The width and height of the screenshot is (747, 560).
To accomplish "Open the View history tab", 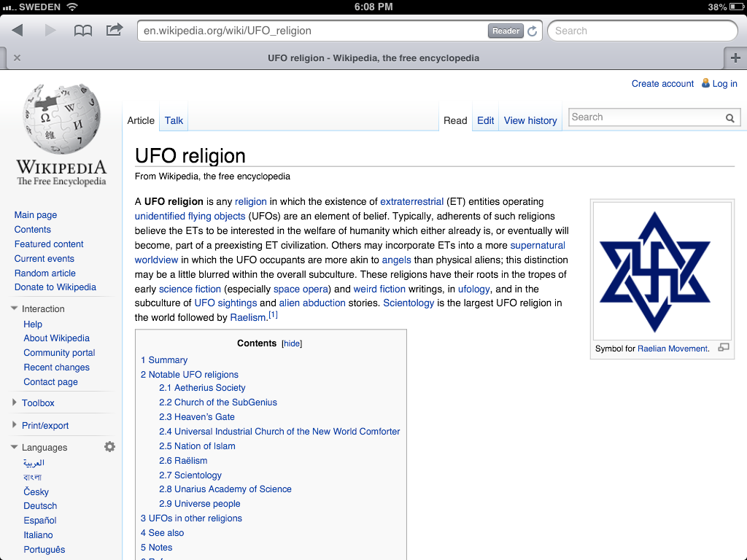I will coord(530,120).
